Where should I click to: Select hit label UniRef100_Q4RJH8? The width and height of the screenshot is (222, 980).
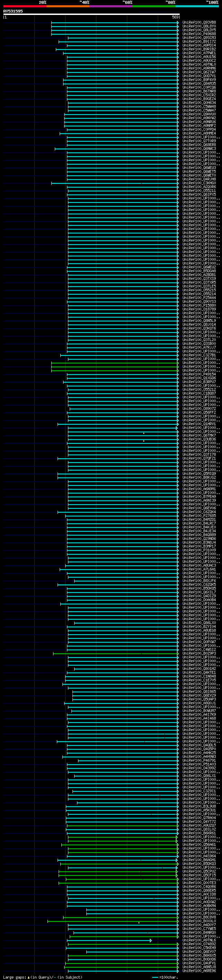coord(199,179)
